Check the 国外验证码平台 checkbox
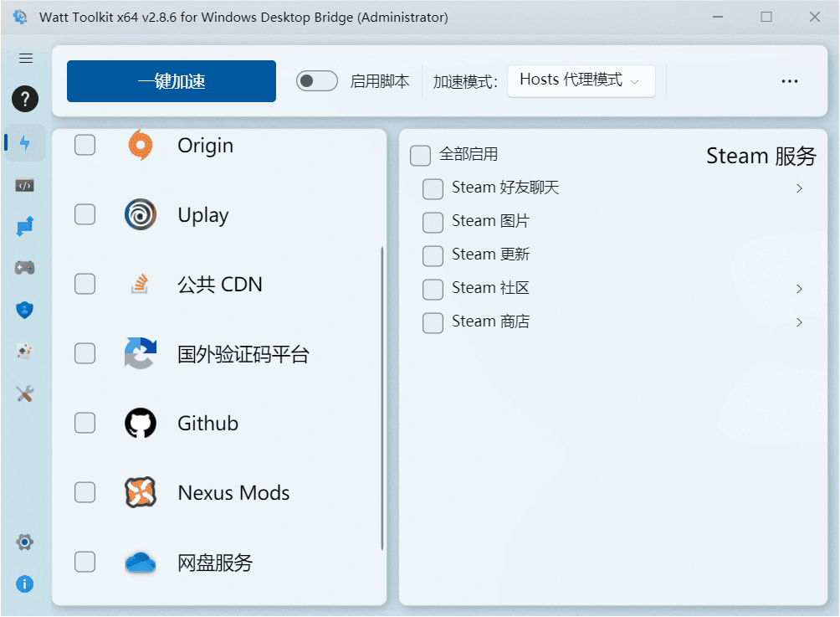Image resolution: width=840 pixels, height=617 pixels. [85, 353]
